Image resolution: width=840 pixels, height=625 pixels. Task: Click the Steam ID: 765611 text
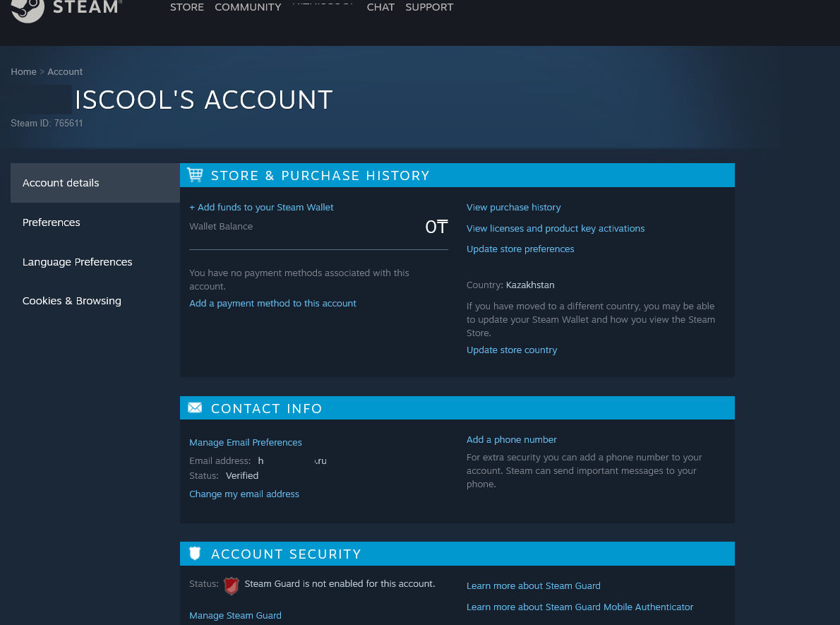tap(47, 124)
